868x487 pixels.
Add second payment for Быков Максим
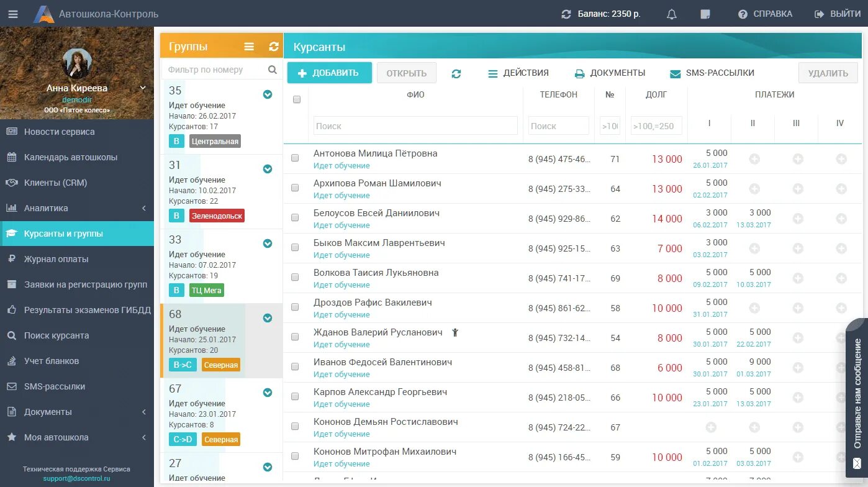[754, 248]
